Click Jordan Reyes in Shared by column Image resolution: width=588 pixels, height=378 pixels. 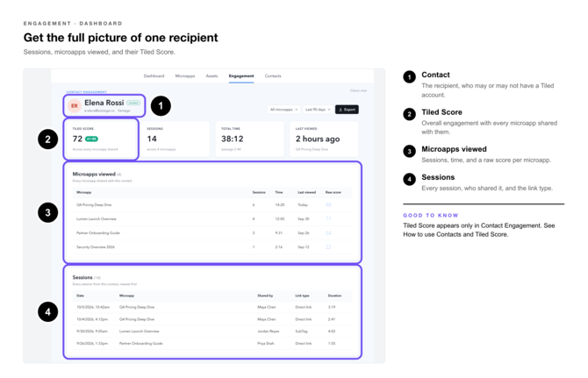[x=269, y=332]
